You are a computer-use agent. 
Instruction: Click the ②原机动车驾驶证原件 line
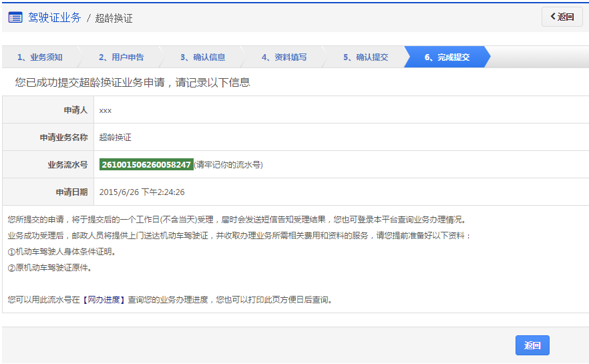(49, 268)
